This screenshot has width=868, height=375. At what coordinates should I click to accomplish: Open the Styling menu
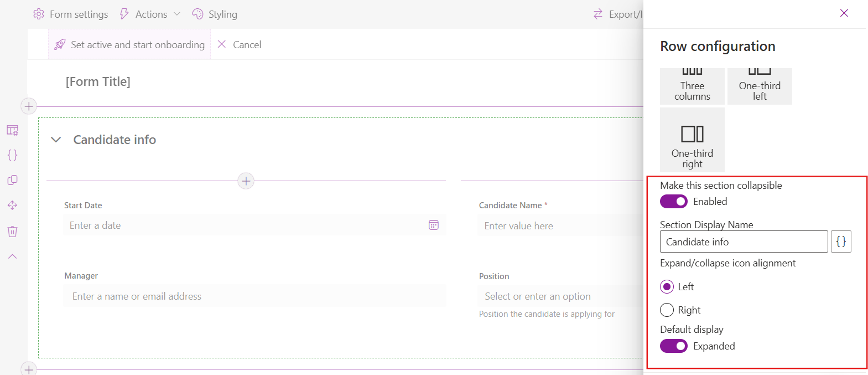point(215,14)
